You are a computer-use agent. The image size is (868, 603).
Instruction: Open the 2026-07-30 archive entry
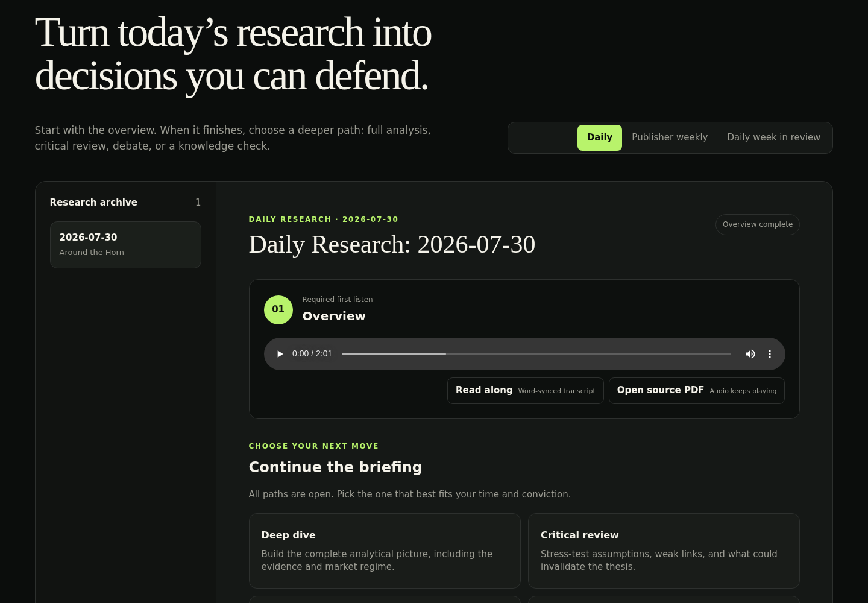coord(125,245)
